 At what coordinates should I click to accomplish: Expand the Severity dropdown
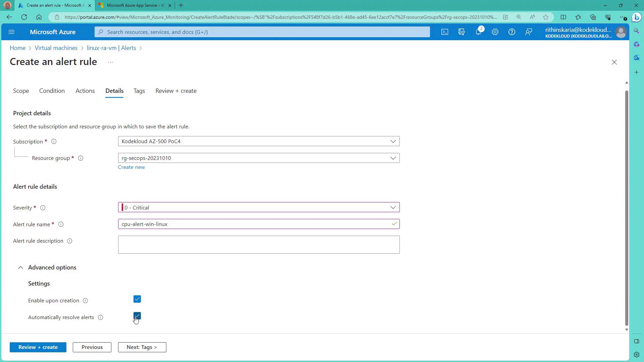pyautogui.click(x=259, y=207)
